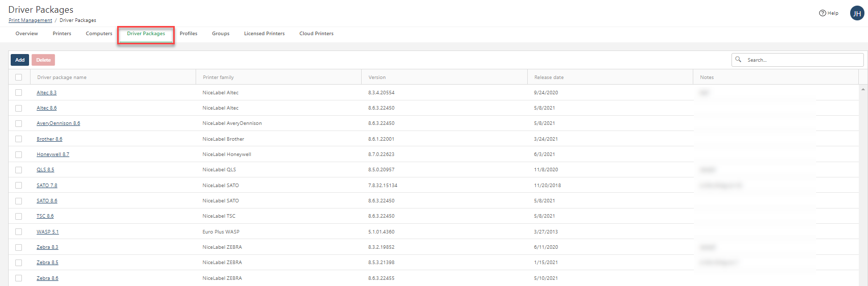868x286 pixels.
Task: Follow the Print Management breadcrumb link
Action: click(x=30, y=20)
